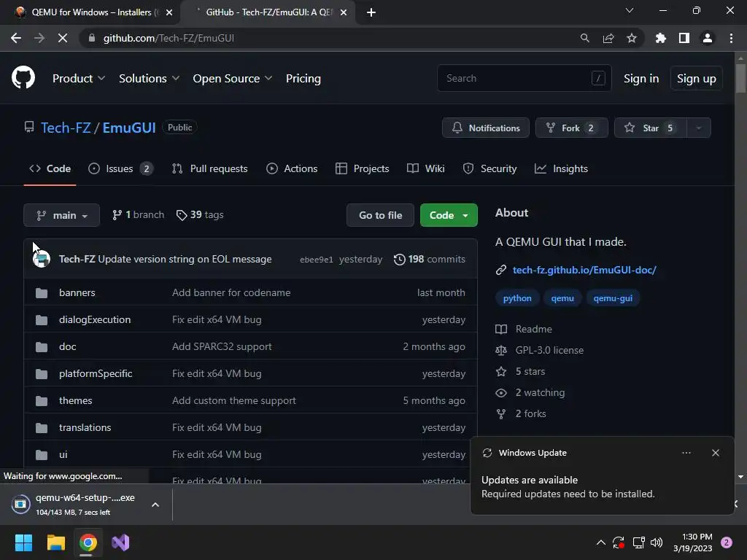
Task: Open the themes folder
Action: click(x=75, y=400)
